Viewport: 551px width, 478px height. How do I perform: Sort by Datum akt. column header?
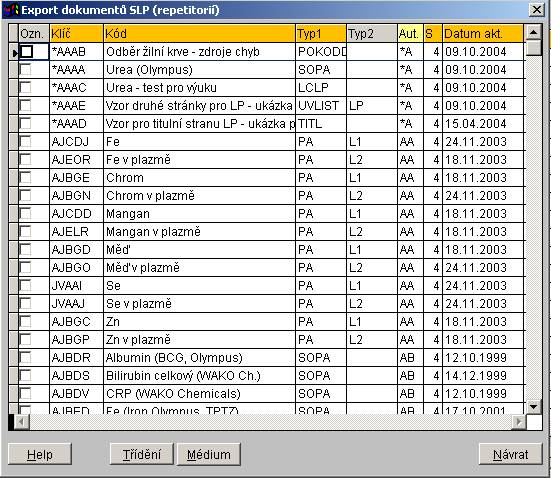[x=483, y=34]
